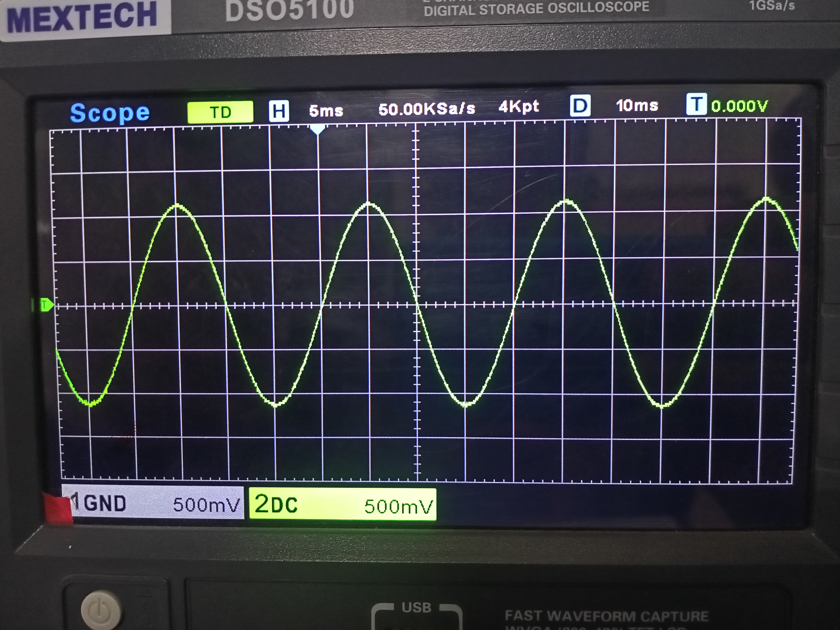Click the 10ms delay value
Image resolution: width=840 pixels, height=630 pixels.
click(637, 105)
